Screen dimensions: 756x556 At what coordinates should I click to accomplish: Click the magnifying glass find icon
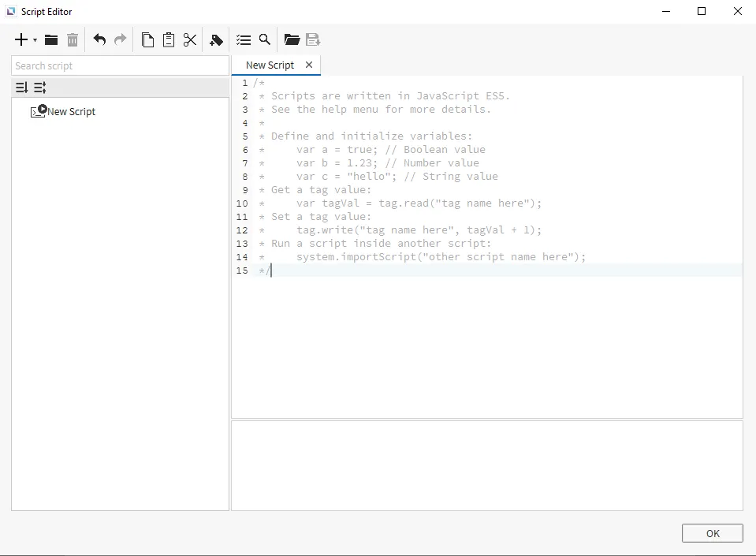(265, 40)
